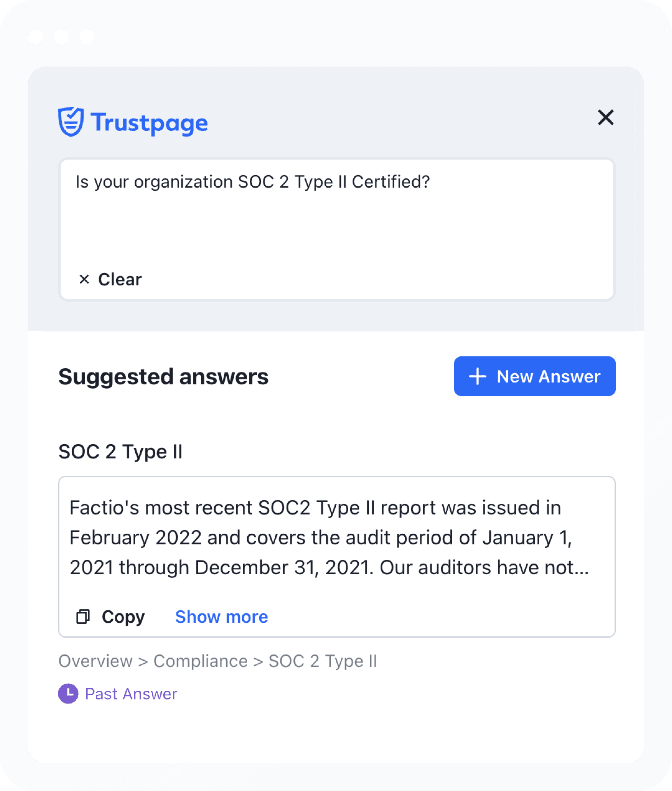
Task: Click the Past Answer label
Action: coord(131,694)
